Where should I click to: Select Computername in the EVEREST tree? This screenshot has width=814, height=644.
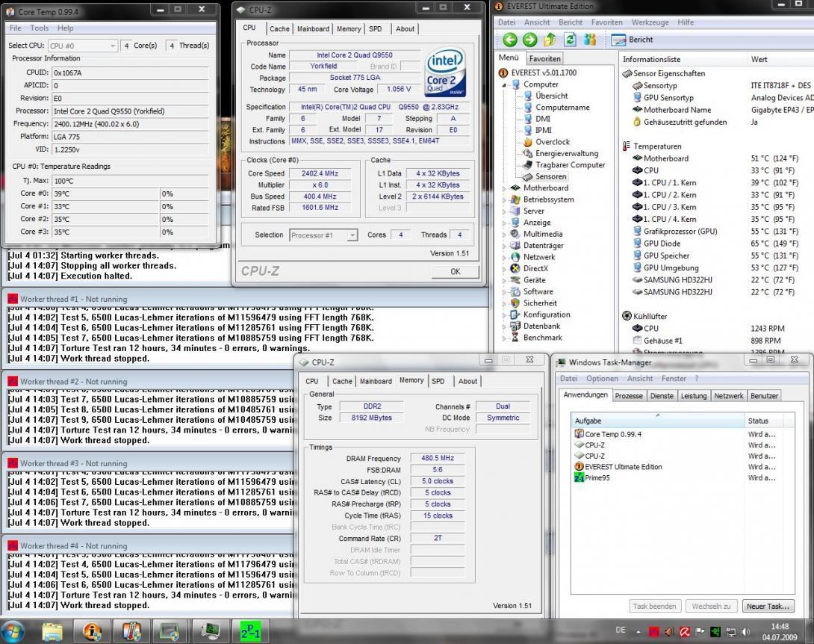pyautogui.click(x=562, y=108)
